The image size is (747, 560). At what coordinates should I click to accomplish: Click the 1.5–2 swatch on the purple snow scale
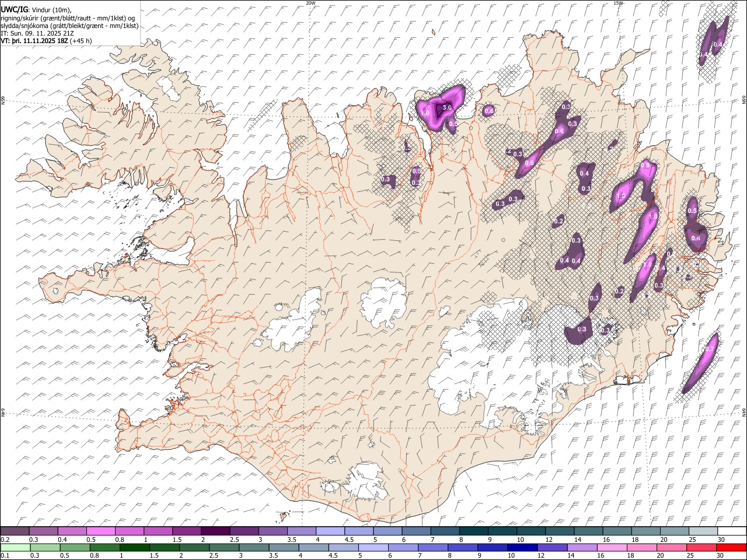187,531
